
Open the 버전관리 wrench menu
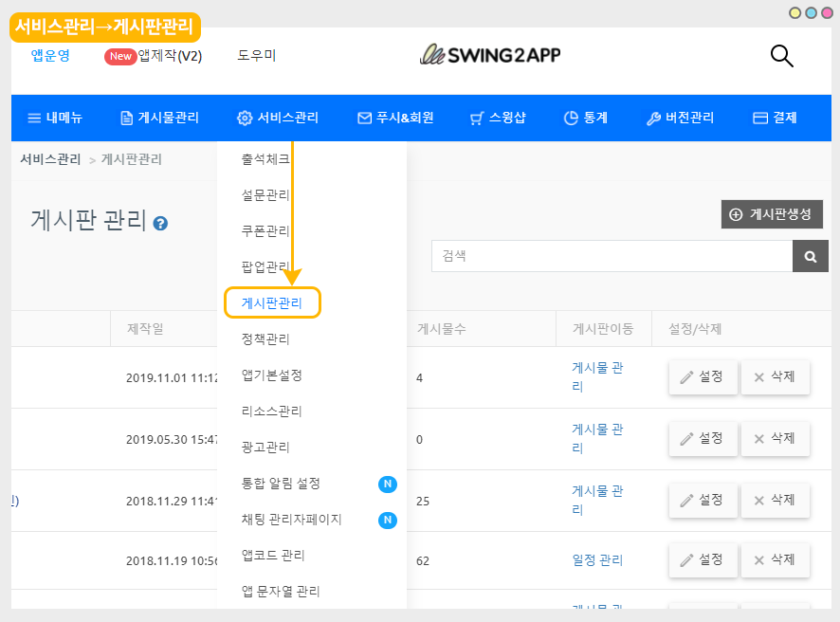point(680,119)
